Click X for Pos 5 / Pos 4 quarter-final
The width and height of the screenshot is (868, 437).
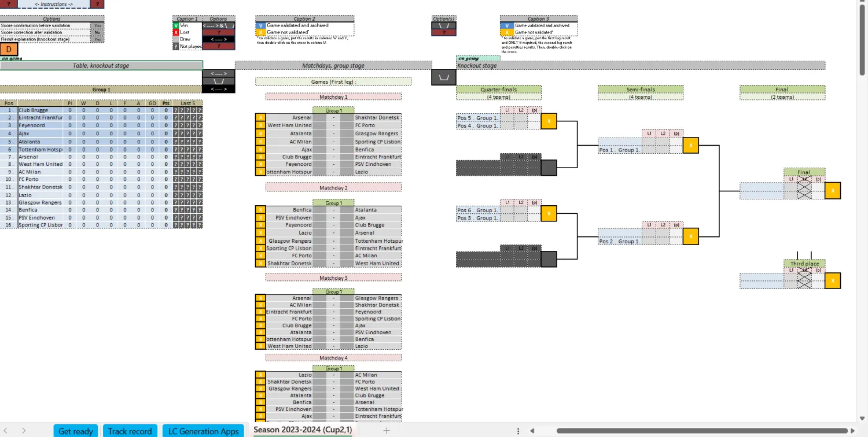[x=549, y=121]
